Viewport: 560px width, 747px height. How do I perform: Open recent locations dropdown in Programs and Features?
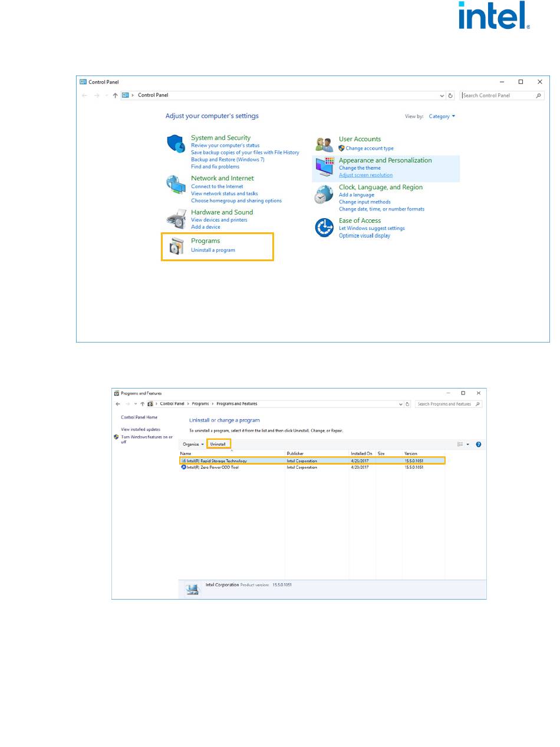click(x=136, y=404)
